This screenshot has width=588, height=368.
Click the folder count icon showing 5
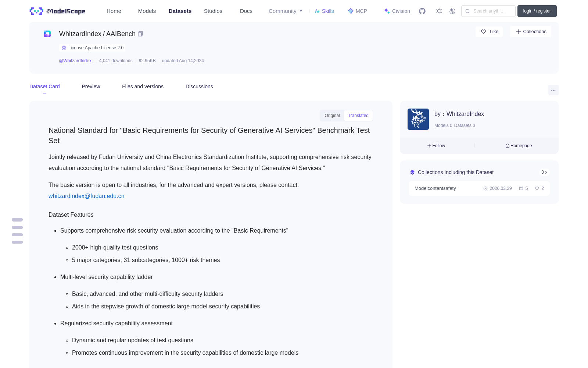(521, 188)
